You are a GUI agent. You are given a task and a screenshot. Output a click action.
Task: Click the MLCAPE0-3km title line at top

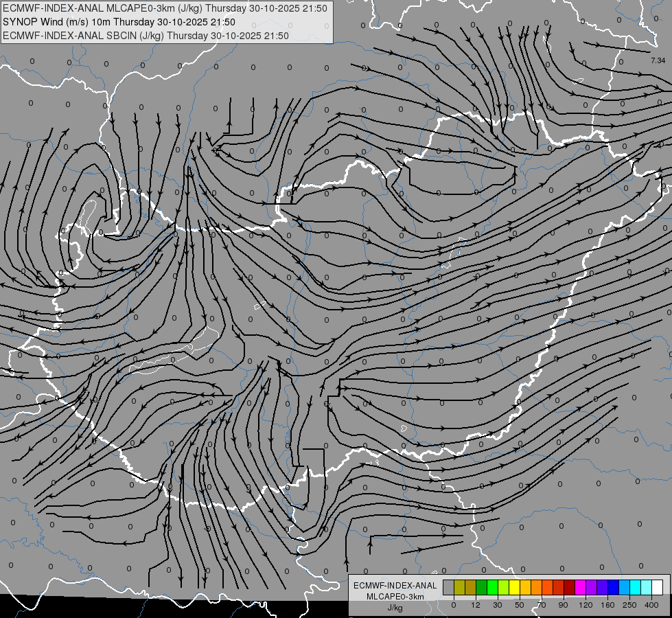click(165, 8)
